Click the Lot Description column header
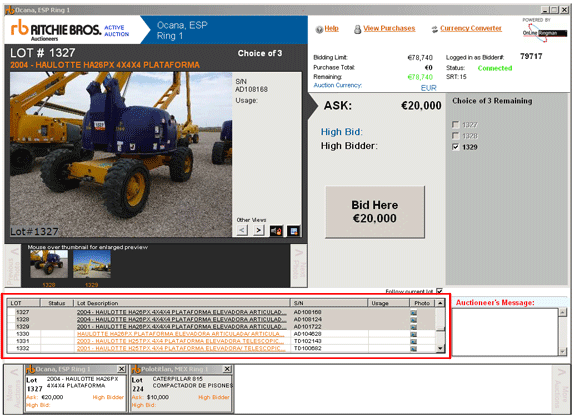 [182, 303]
